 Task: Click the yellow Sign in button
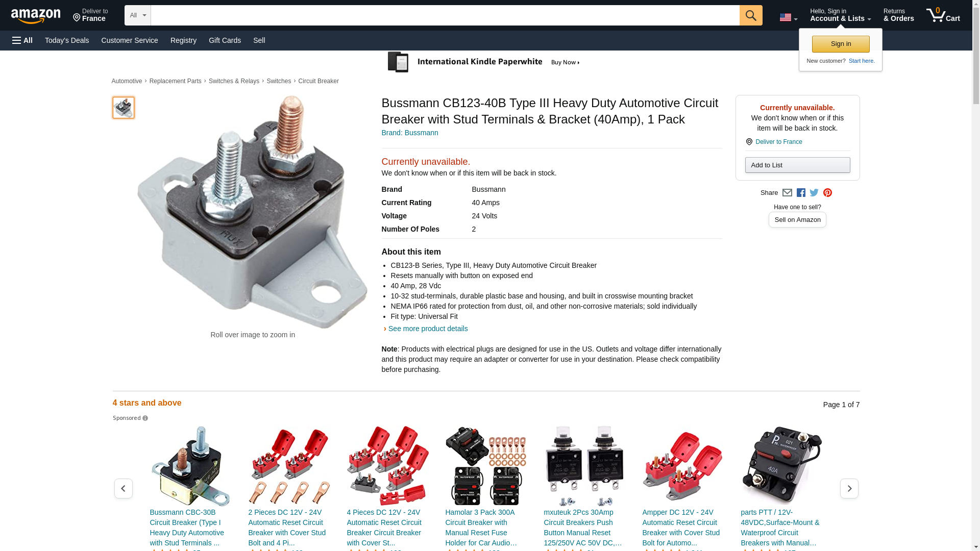(841, 44)
